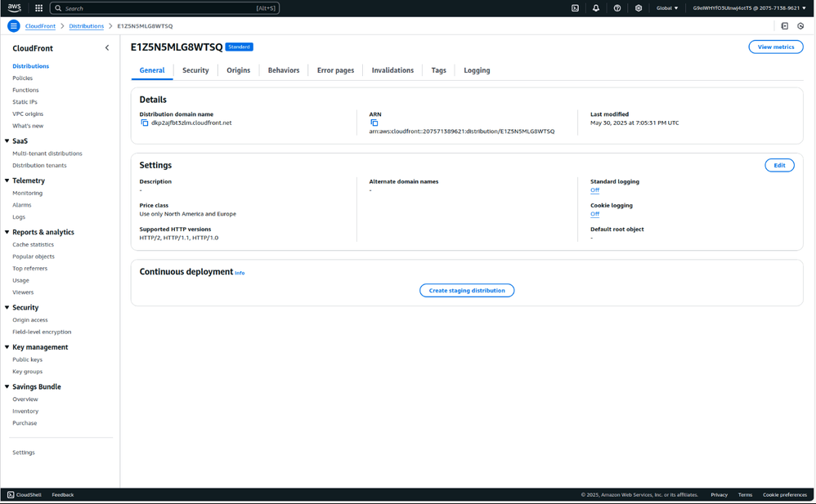Open VPC origins in the sidebar

click(28, 114)
